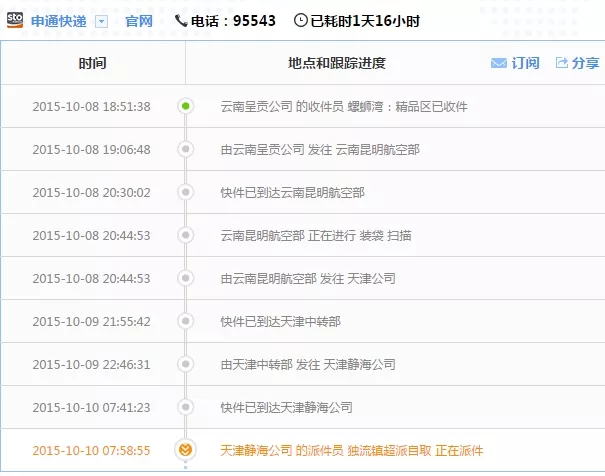This screenshot has width=605, height=476.
Task: Click the 地点和跟踪进度 column header
Action: pos(337,63)
